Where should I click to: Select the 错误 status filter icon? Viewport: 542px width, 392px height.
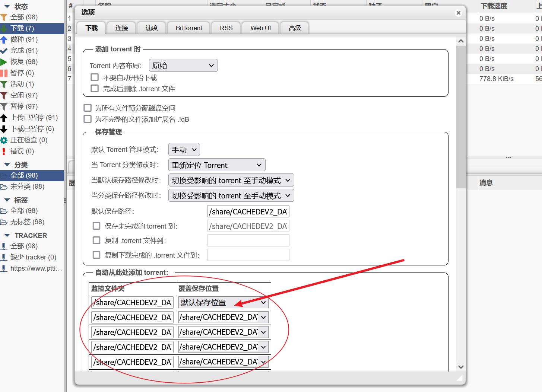[x=4, y=151]
